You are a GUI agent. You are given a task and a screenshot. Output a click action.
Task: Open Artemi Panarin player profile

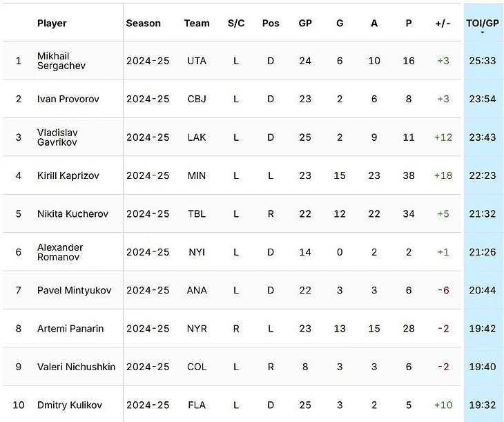point(70,329)
